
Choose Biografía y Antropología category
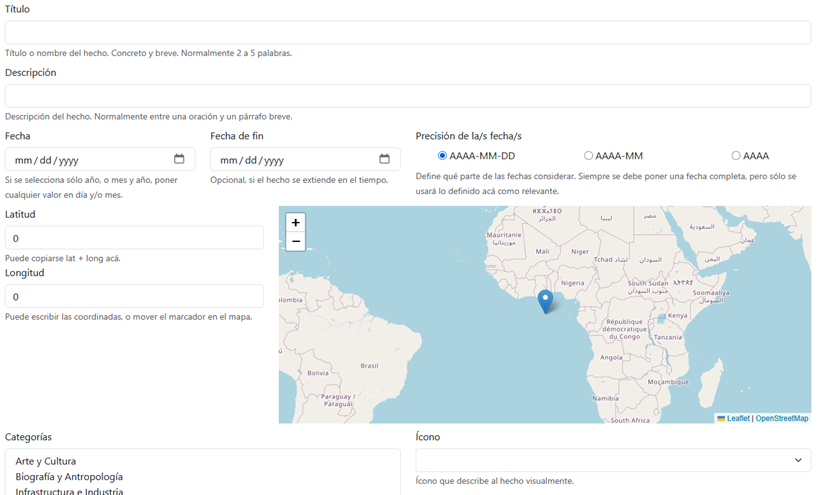69,477
